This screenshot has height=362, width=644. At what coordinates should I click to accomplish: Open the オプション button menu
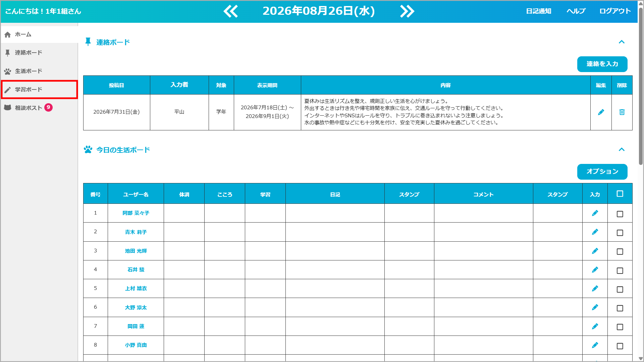pyautogui.click(x=602, y=172)
